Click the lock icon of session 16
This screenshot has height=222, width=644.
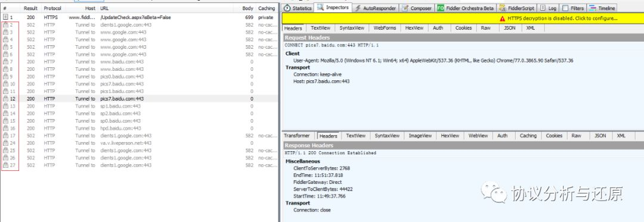pyautogui.click(x=5, y=128)
